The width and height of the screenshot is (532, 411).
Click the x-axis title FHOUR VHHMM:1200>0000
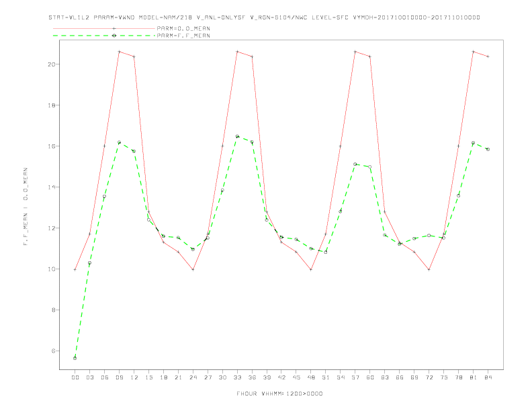tap(279, 394)
